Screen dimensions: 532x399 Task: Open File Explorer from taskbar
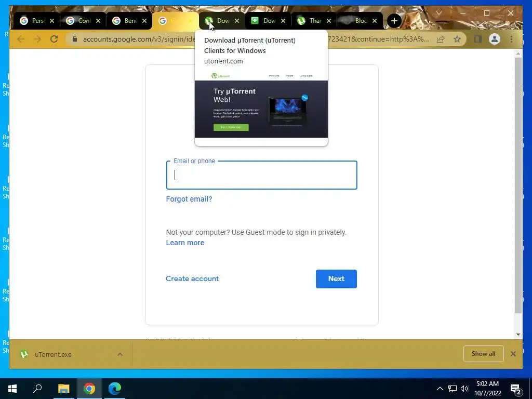63,389
